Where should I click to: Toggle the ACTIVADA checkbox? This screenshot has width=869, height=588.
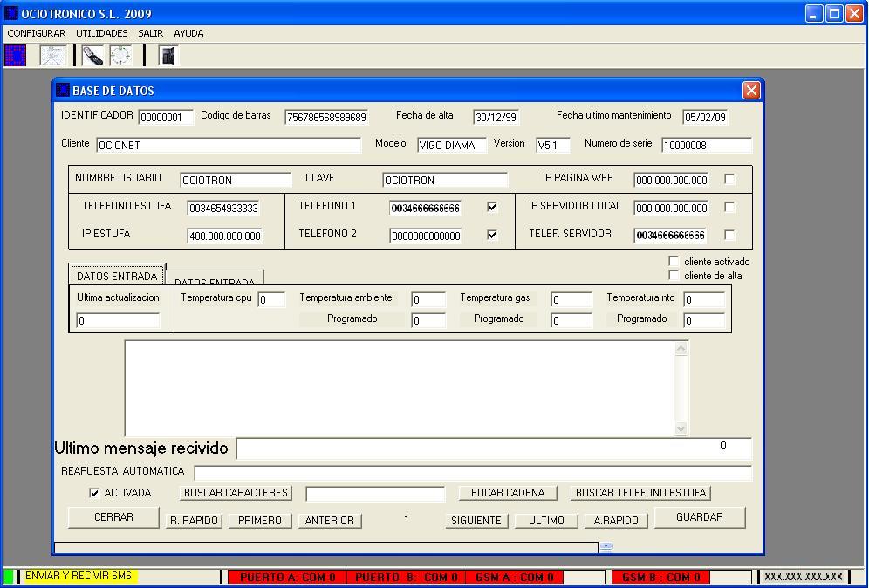(94, 493)
